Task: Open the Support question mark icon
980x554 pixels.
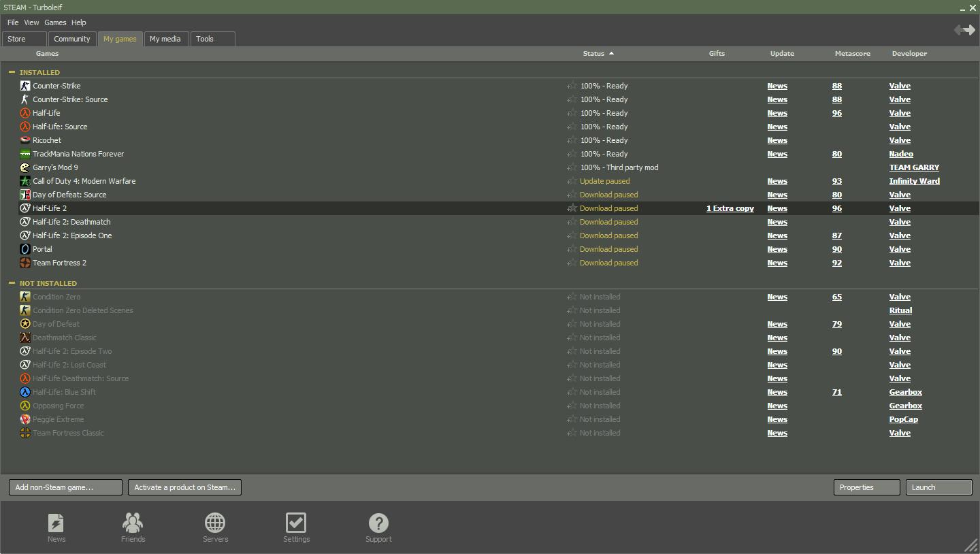Action: click(x=378, y=523)
